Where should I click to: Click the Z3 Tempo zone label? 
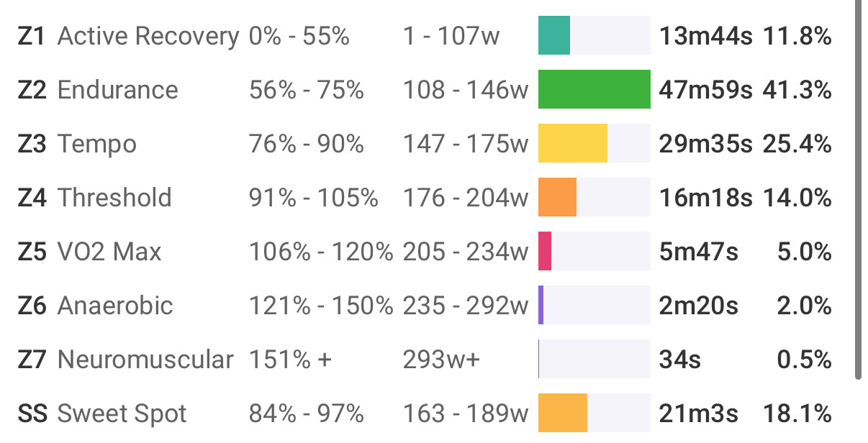77,144
